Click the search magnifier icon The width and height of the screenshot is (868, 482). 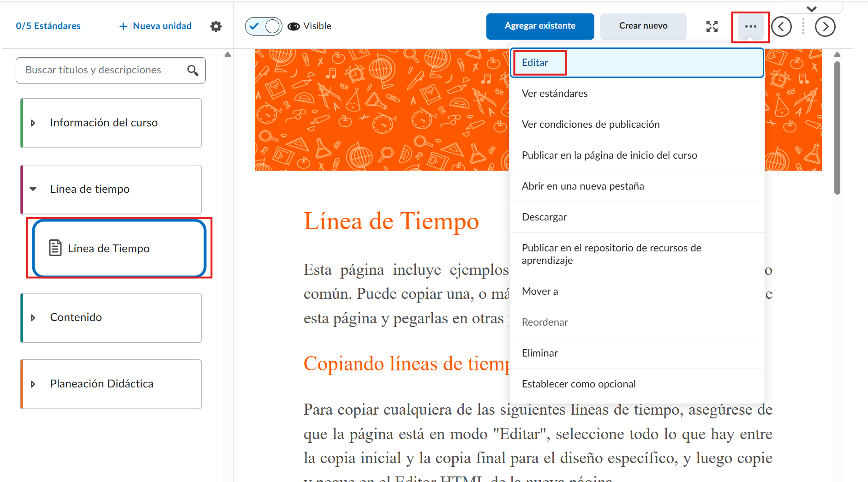[193, 71]
